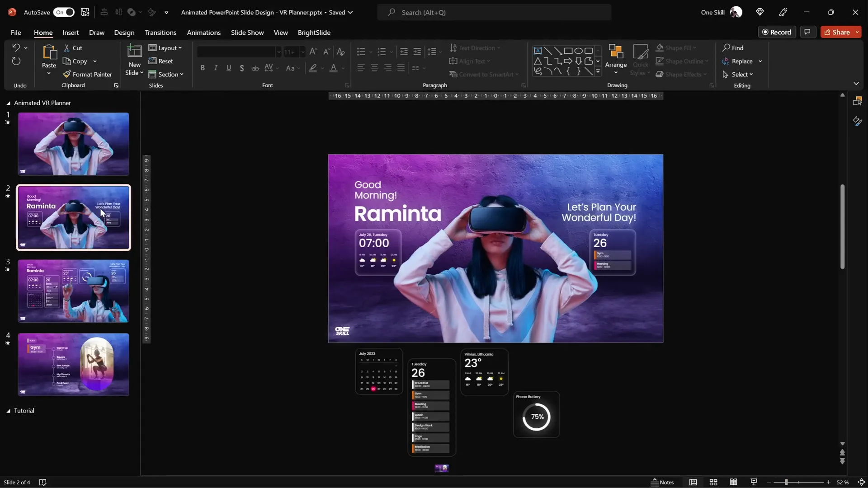Switch to the Insert tab
The image size is (868, 488).
tap(71, 33)
